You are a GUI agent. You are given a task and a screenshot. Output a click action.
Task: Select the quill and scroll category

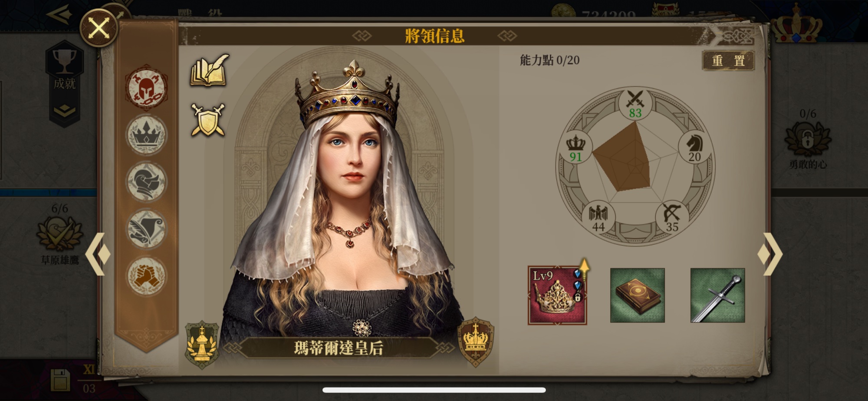[146, 229]
